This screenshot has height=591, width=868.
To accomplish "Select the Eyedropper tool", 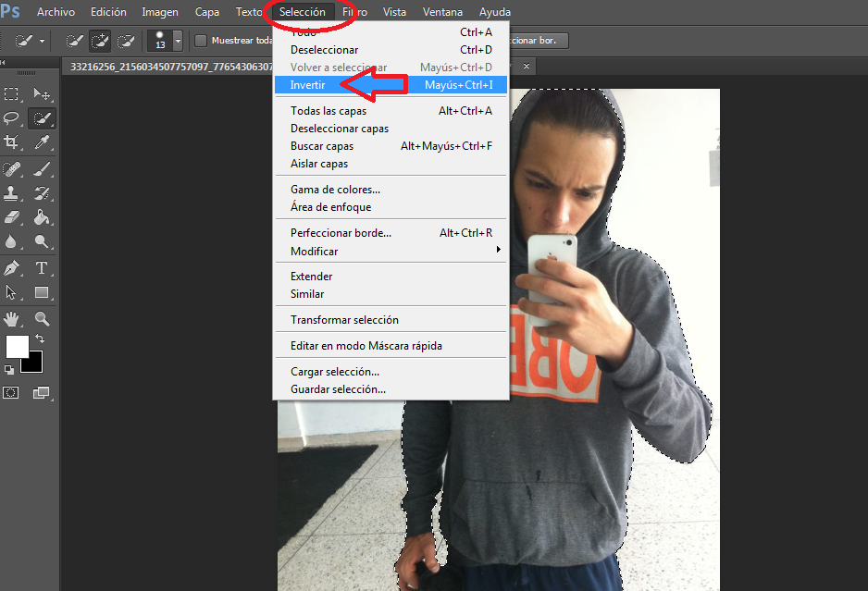I will [42, 142].
